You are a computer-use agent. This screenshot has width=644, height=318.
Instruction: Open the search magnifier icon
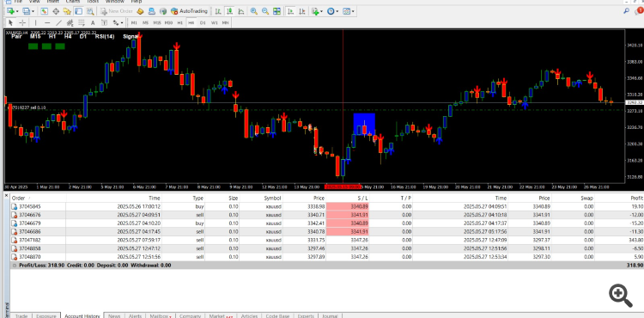coord(626,11)
